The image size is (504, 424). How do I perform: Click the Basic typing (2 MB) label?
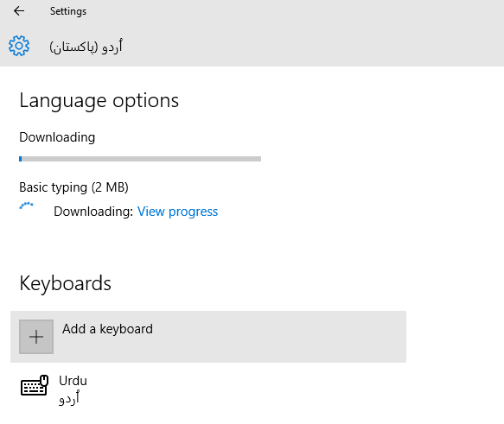pos(74,187)
